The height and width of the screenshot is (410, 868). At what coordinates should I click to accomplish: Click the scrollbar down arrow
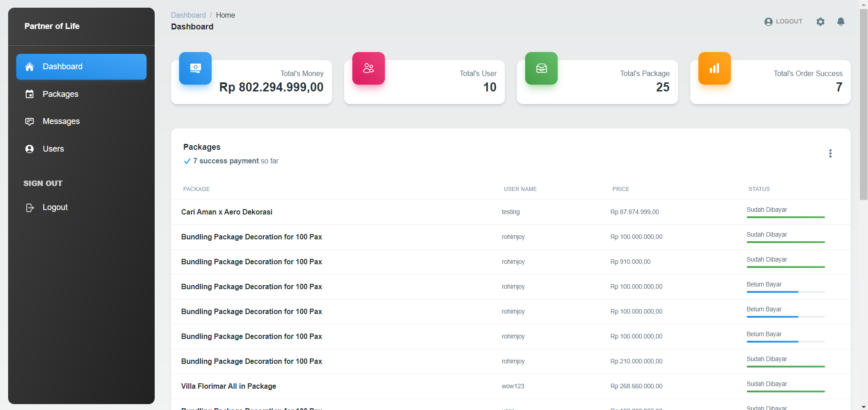863,406
